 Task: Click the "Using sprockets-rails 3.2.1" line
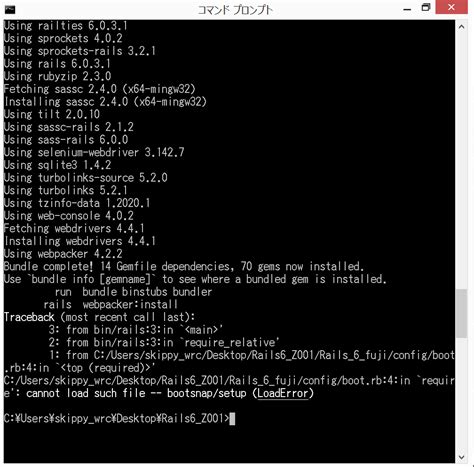80,51
